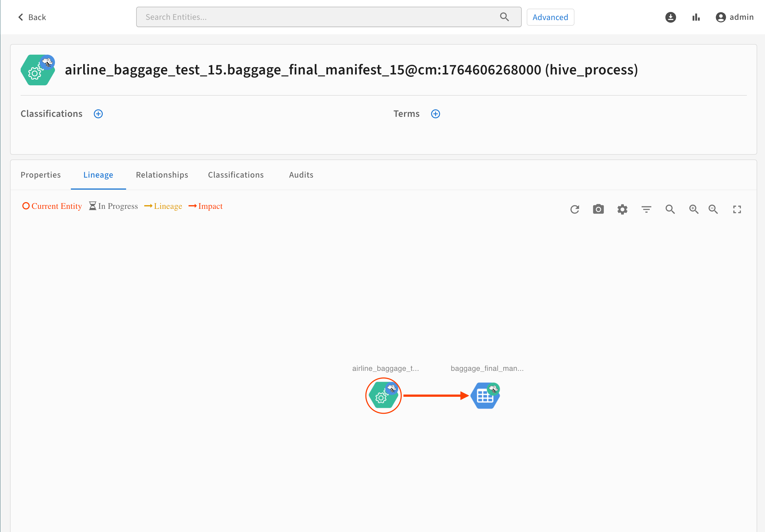Add a term with plus icon

tap(435, 114)
